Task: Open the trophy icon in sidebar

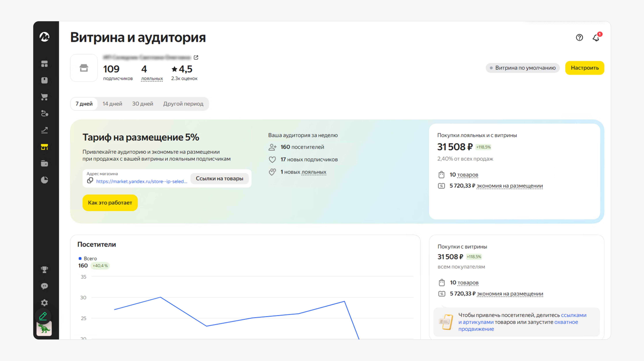Action: (x=45, y=269)
